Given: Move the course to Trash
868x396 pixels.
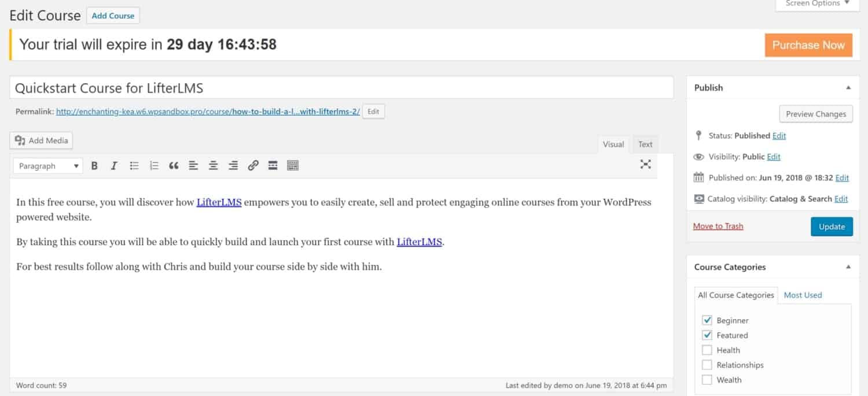Looking at the screenshot, I should click(718, 226).
